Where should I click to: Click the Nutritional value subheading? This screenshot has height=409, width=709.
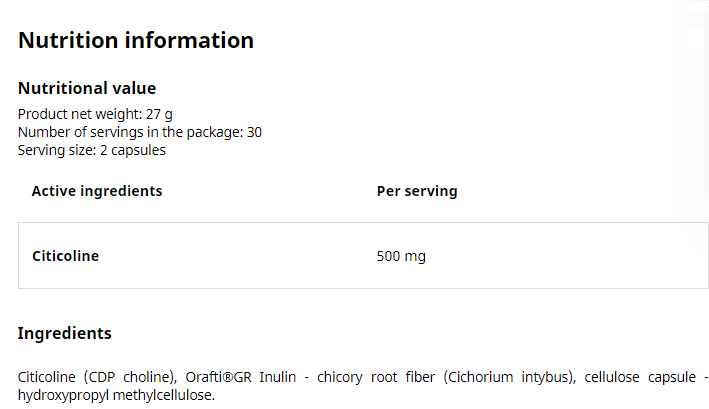pyautogui.click(x=87, y=88)
